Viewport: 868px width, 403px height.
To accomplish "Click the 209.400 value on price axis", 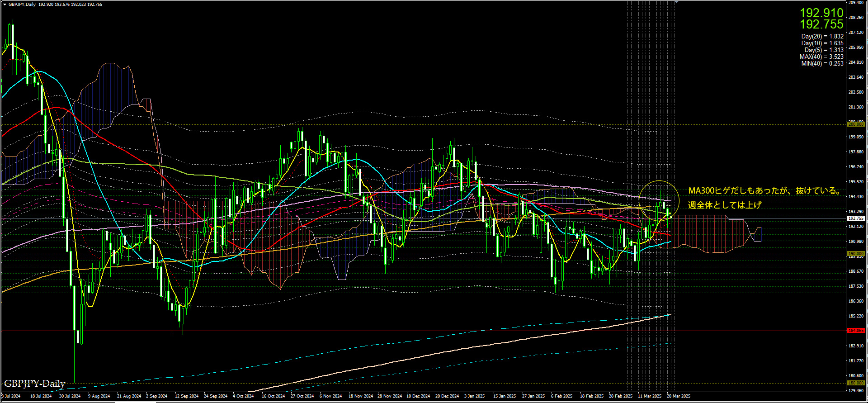I will 856,3.
